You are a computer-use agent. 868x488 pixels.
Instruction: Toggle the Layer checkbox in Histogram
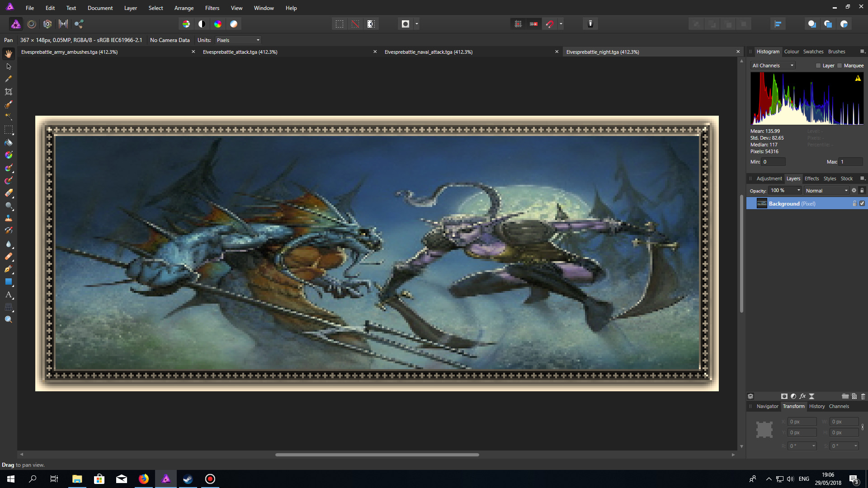tap(818, 66)
